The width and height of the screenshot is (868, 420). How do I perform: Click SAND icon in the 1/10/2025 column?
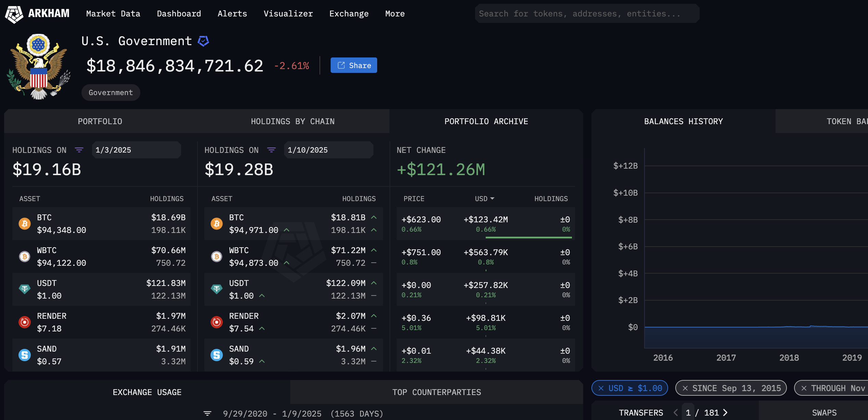point(217,355)
